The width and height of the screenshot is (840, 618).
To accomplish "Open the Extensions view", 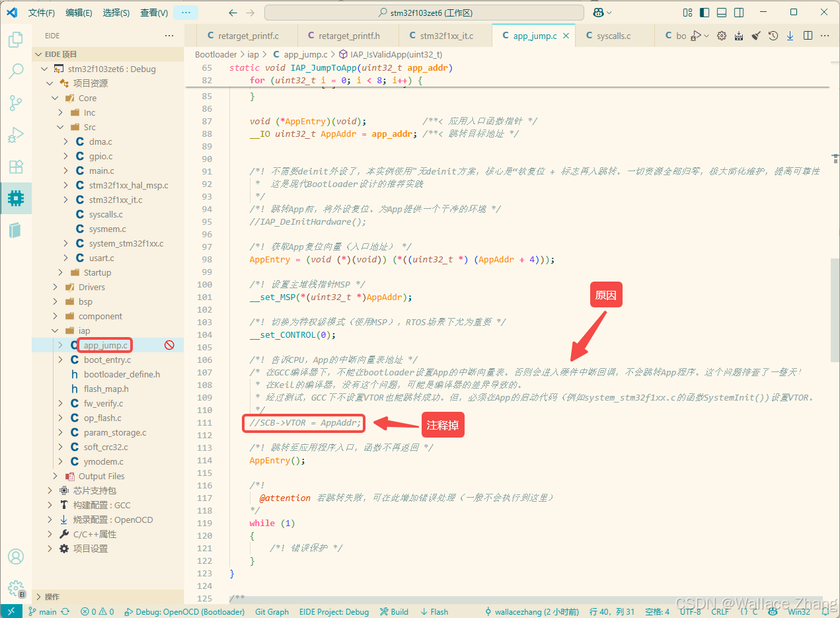I will pos(15,167).
